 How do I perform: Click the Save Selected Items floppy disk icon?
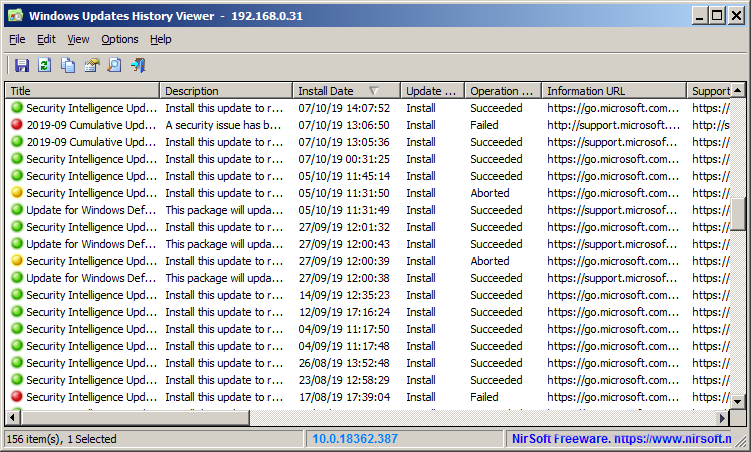tap(22, 66)
